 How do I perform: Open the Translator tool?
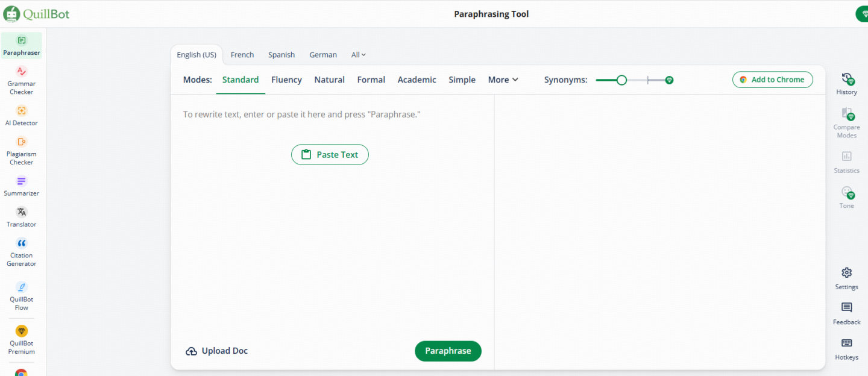coord(22,217)
